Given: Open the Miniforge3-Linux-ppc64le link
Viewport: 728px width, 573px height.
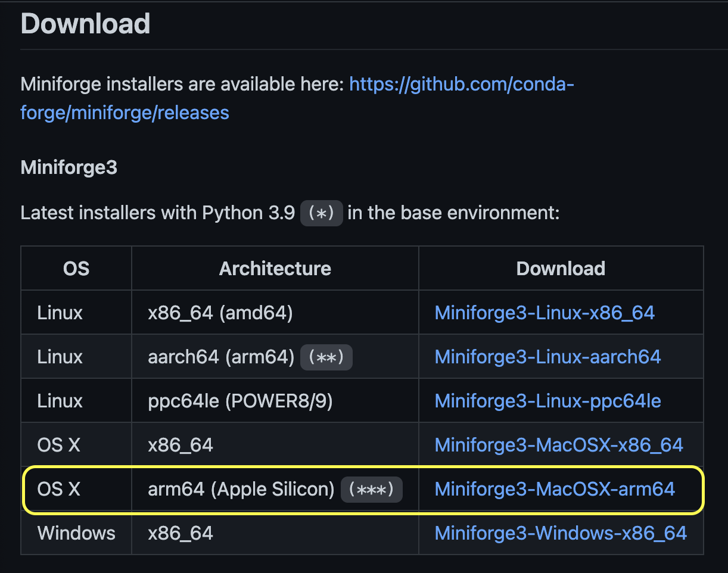Looking at the screenshot, I should [x=547, y=401].
